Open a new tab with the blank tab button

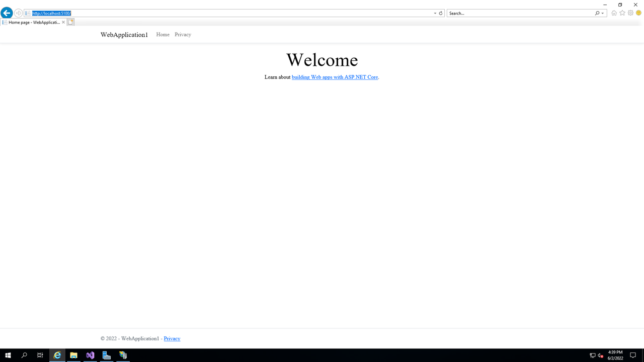71,22
